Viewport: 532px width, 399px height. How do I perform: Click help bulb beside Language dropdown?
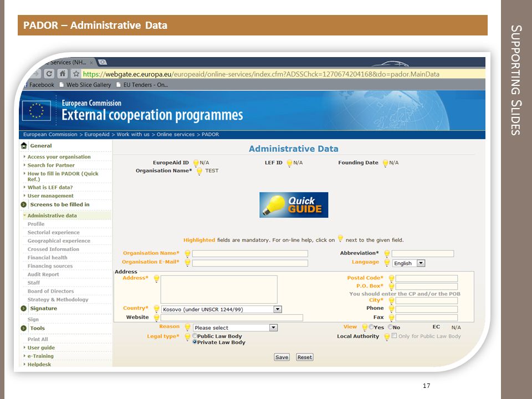387,263
